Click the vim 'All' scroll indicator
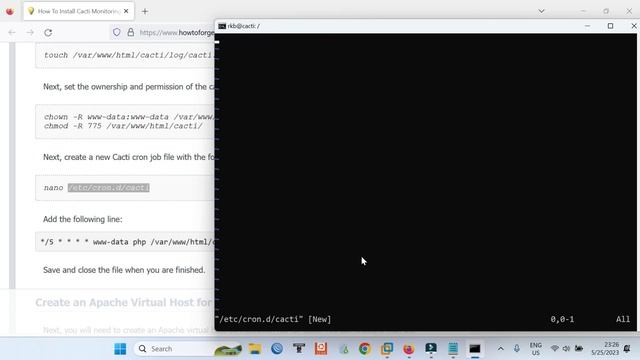Screen dimensions: 640x360 623,319
